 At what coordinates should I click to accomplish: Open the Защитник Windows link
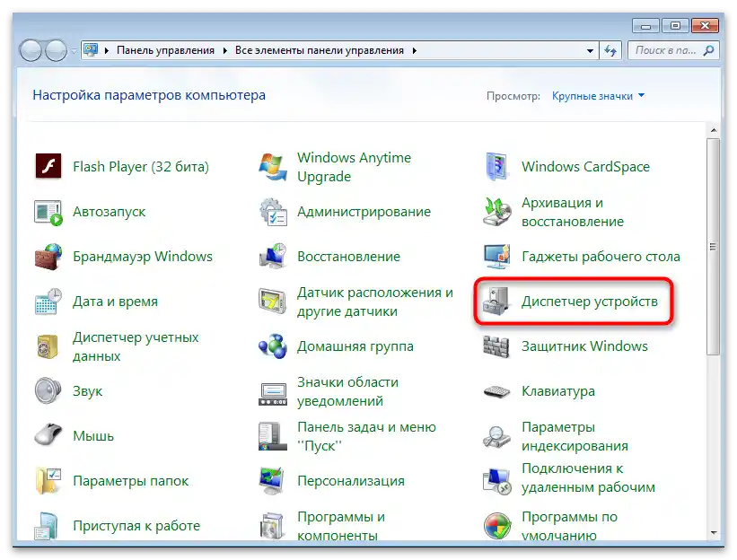click(584, 346)
